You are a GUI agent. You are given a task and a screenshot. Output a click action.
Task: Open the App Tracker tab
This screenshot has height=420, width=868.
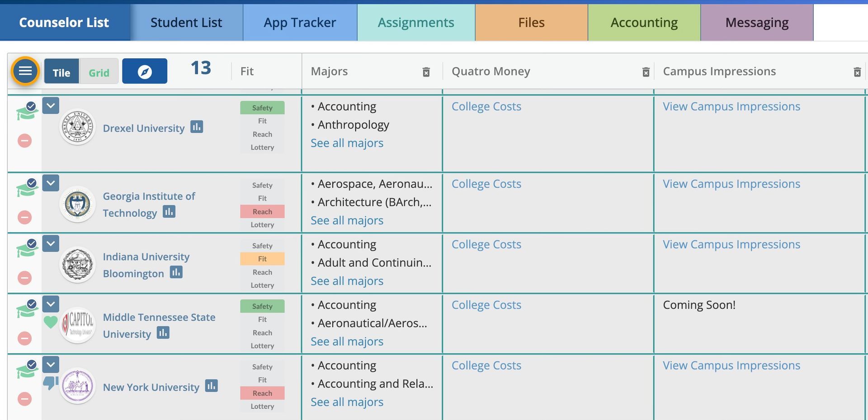pyautogui.click(x=300, y=23)
